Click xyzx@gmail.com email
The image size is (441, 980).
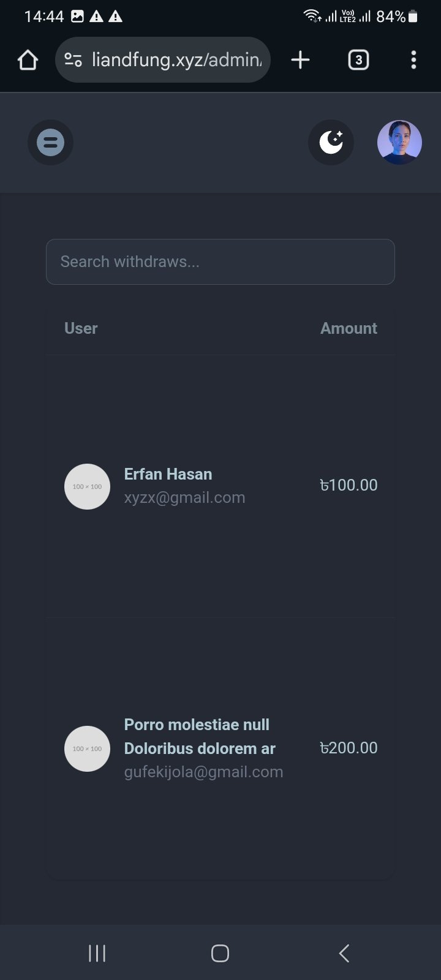(184, 497)
